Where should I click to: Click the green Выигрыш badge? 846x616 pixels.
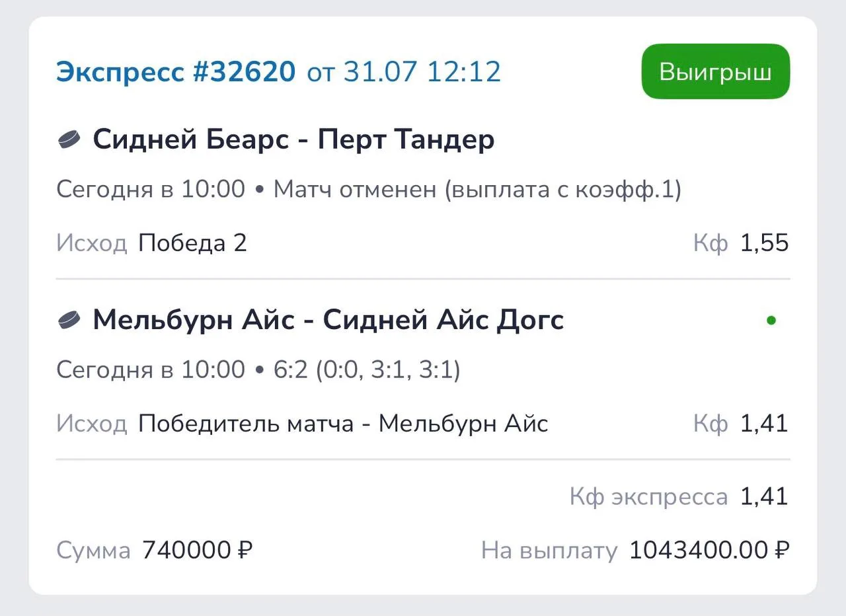716,71
